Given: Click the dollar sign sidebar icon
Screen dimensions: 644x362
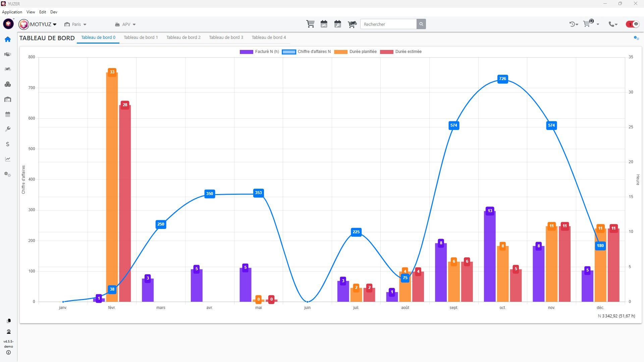Looking at the screenshot, I should point(8,144).
